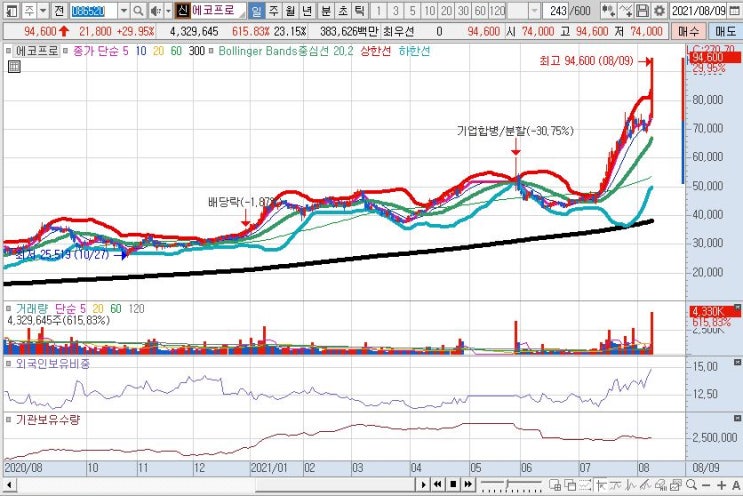Click the panel layout icon at top-left

tap(11, 10)
